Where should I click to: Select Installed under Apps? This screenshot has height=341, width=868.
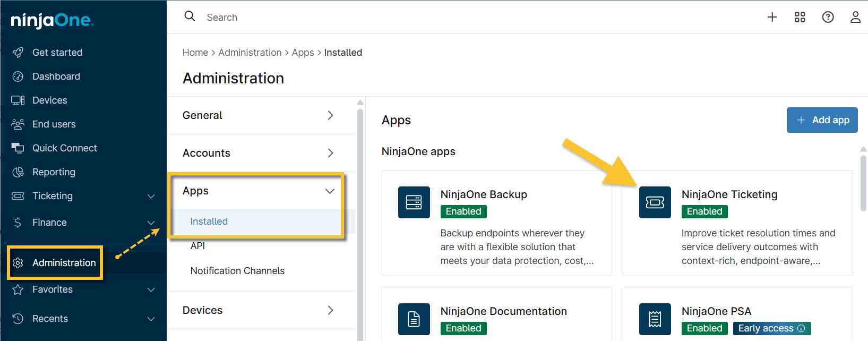209,221
